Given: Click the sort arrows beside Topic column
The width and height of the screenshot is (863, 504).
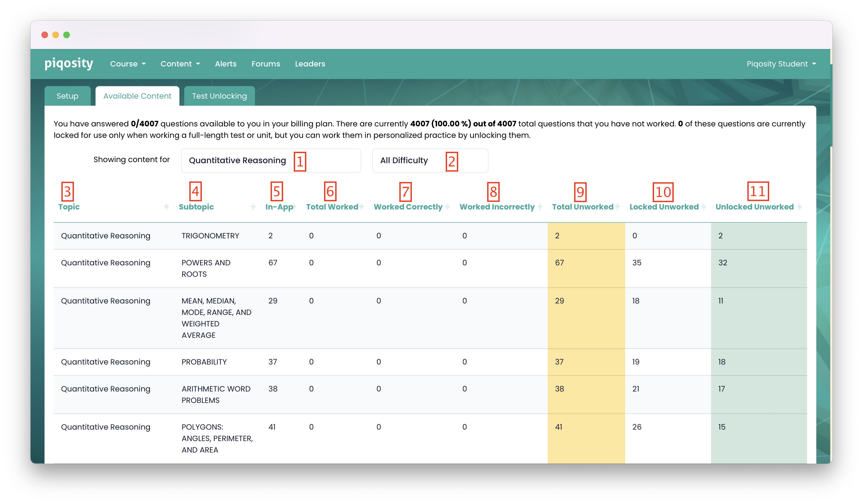Looking at the screenshot, I should point(166,207).
